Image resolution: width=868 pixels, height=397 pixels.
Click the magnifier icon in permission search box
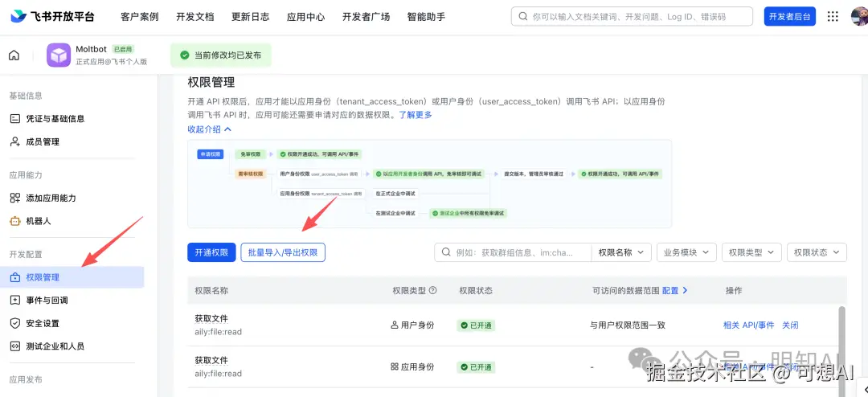446,252
